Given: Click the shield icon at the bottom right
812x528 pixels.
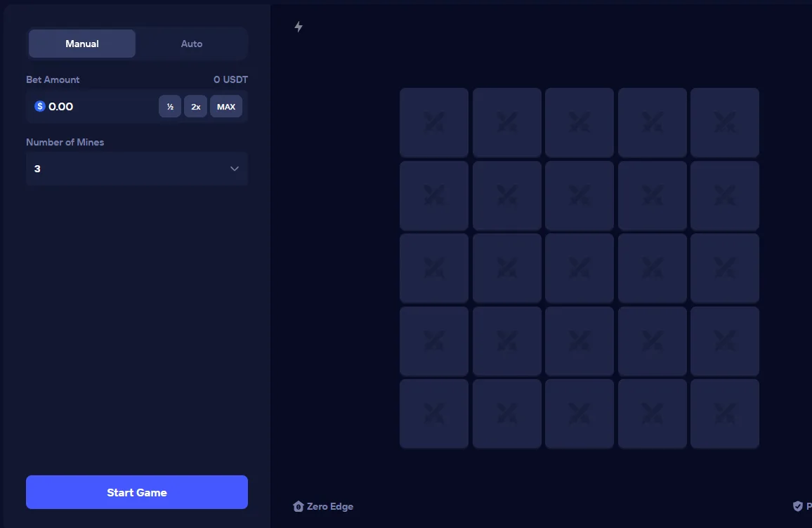Looking at the screenshot, I should (797, 506).
